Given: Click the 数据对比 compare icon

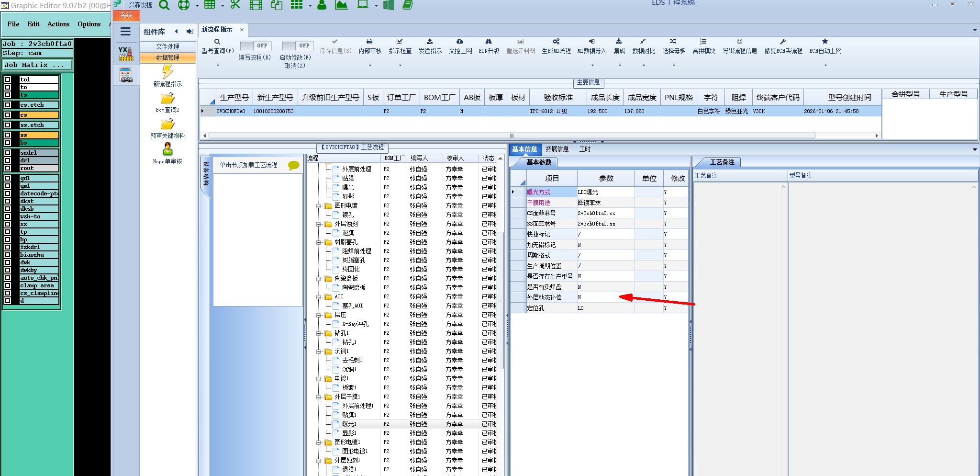Looking at the screenshot, I should [643, 42].
